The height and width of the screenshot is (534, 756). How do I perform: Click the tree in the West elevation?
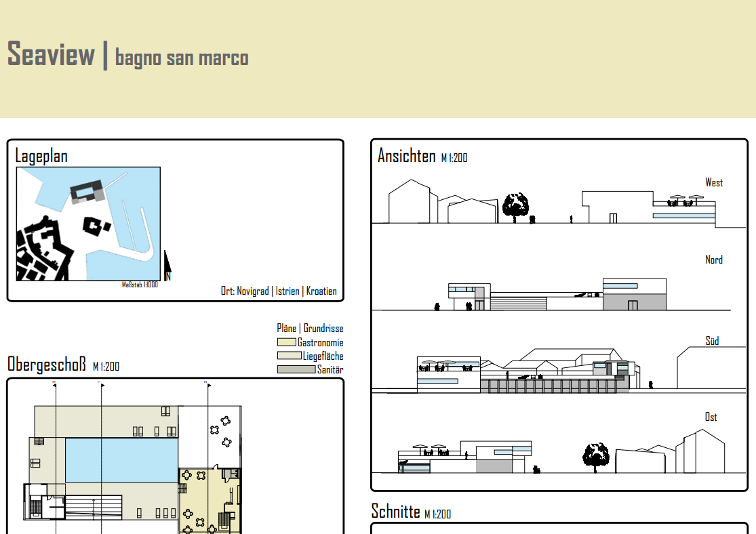coord(516,206)
